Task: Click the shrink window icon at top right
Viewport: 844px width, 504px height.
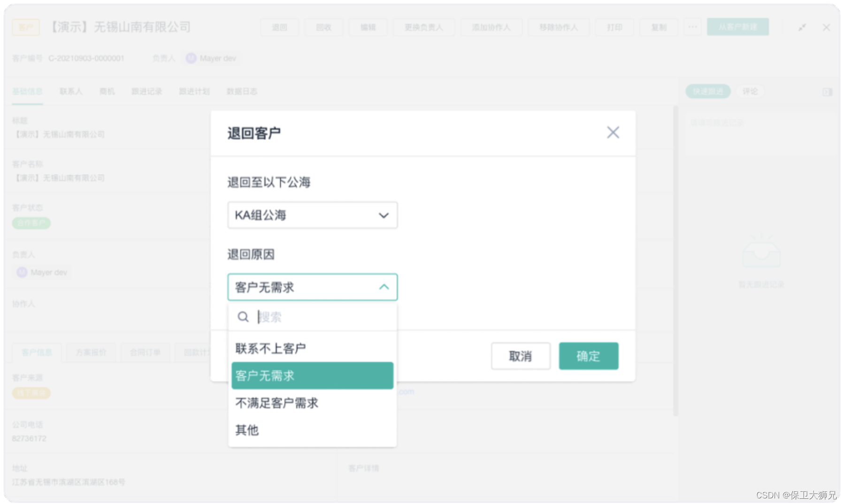Action: [802, 27]
